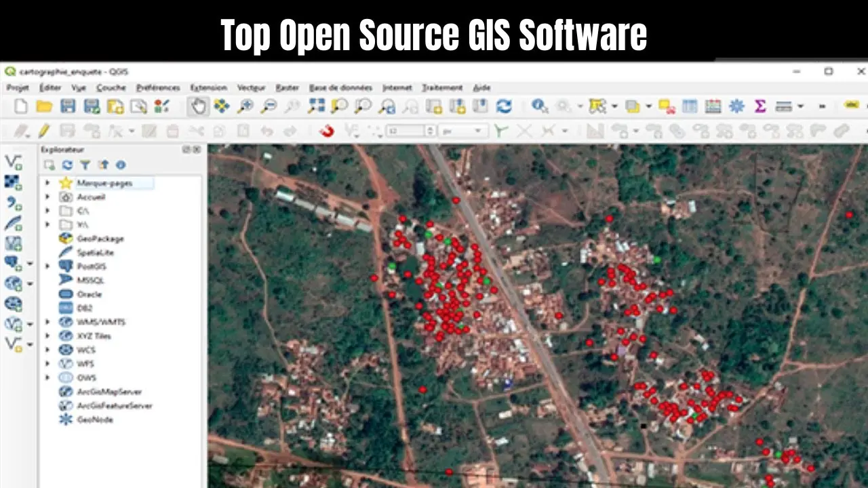Expand the WMS/WMTS tree node
Image resolution: width=868 pixels, height=488 pixels.
tap(47, 322)
